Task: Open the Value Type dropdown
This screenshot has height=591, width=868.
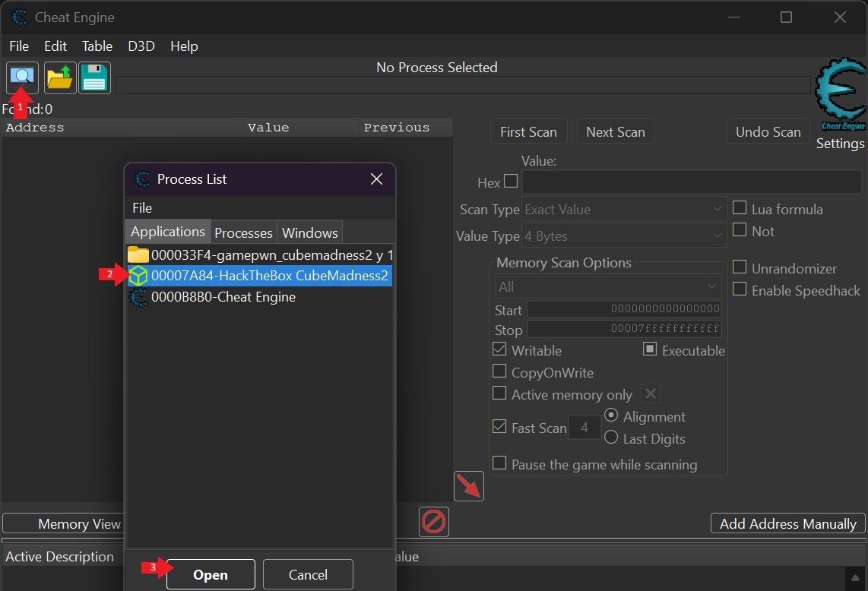Action: 624,236
